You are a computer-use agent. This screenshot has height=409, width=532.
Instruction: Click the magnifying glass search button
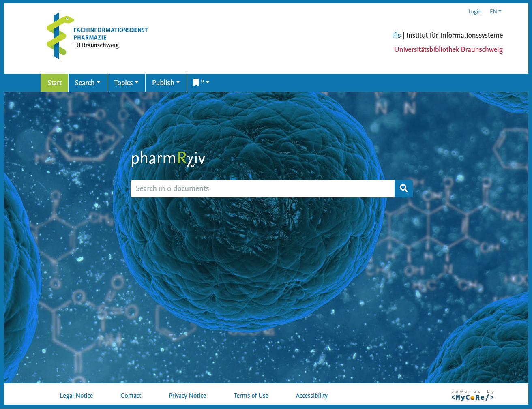pos(403,188)
